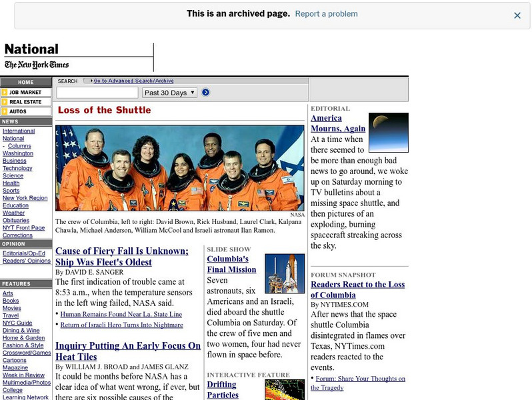Open the National link in sidebar

[13, 139]
